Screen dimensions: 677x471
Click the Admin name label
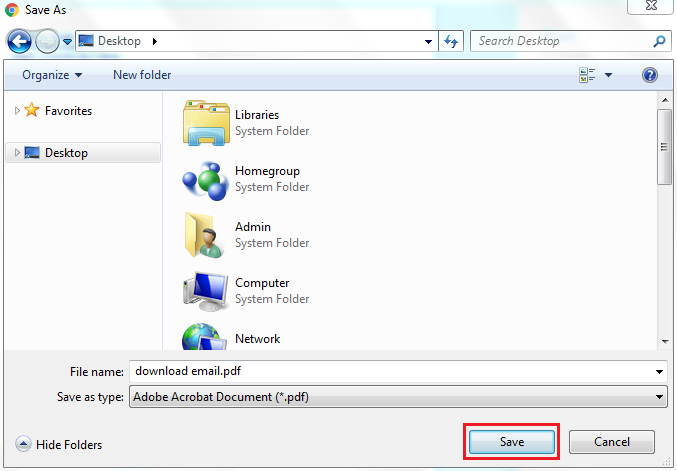coord(253,227)
